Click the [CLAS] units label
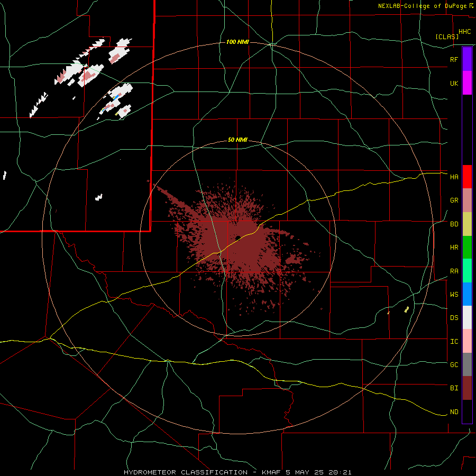 pyautogui.click(x=447, y=36)
